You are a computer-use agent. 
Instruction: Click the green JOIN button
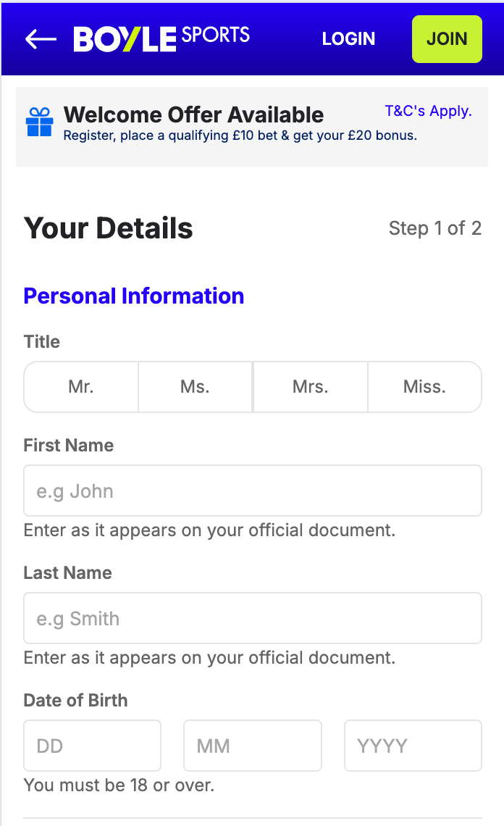coord(447,39)
